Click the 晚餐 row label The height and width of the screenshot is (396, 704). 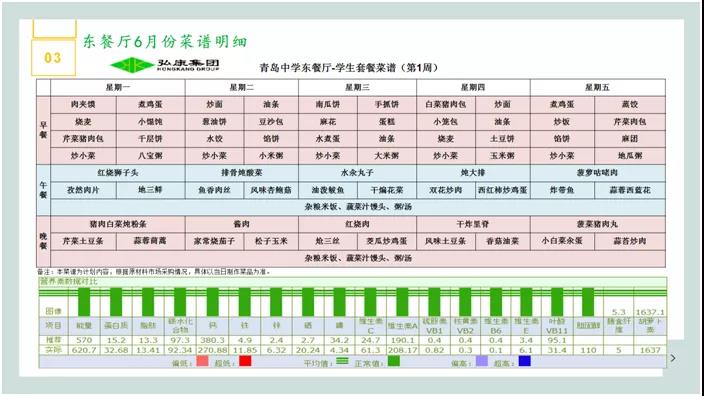tap(43, 241)
